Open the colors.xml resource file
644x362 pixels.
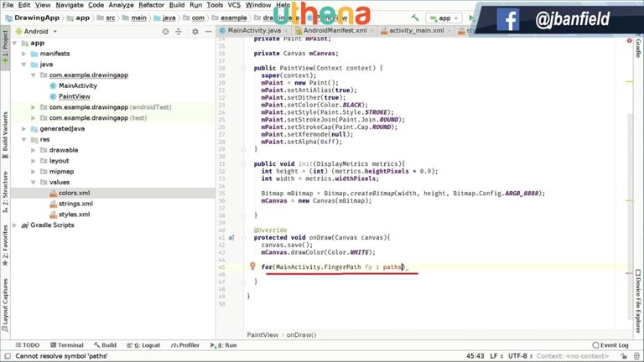click(74, 193)
